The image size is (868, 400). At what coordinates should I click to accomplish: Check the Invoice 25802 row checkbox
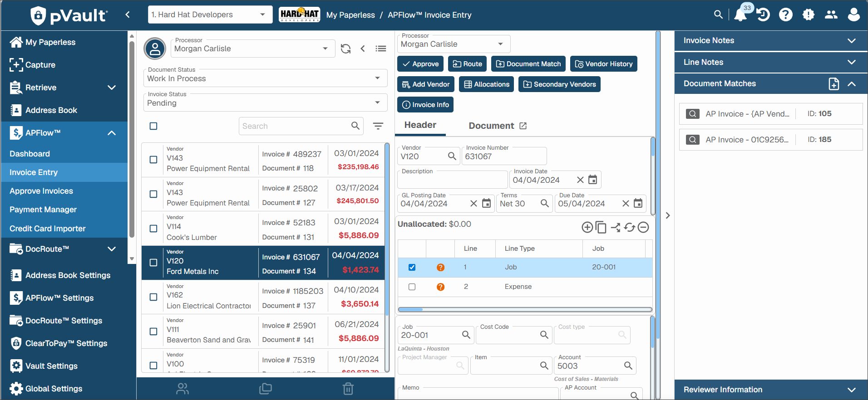pos(153,194)
